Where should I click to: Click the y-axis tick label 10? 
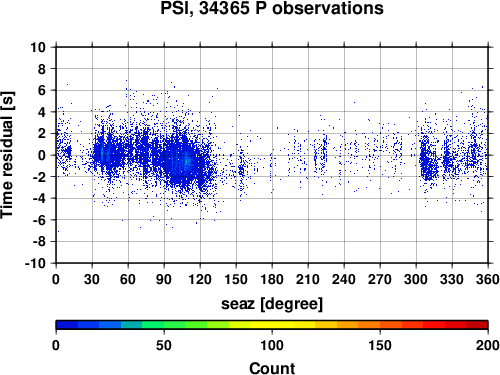pos(38,47)
